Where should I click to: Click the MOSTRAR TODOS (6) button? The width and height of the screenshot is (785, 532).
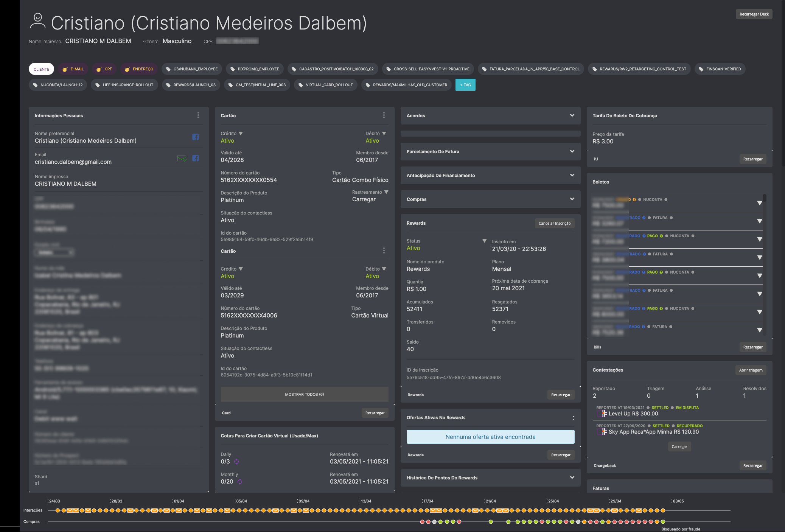point(304,394)
